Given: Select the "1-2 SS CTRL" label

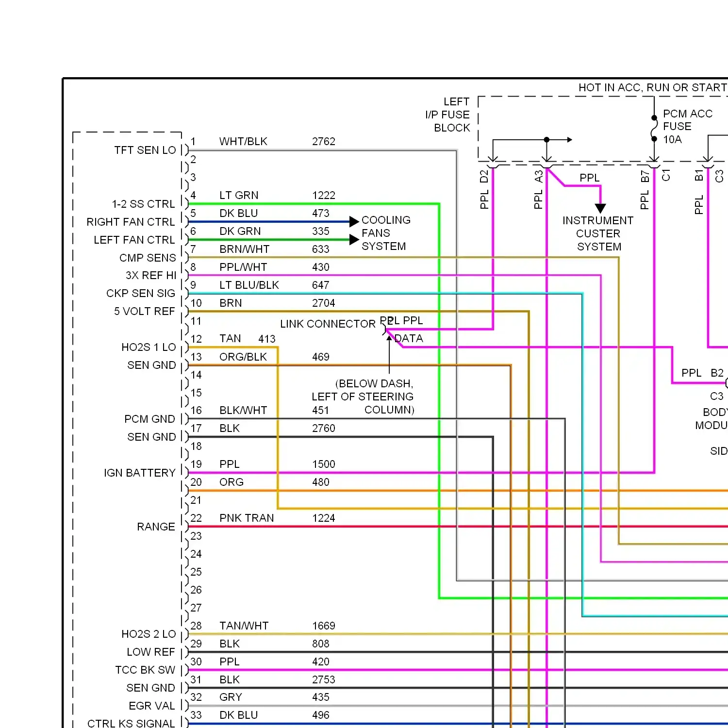Looking at the screenshot, I should point(143,204).
